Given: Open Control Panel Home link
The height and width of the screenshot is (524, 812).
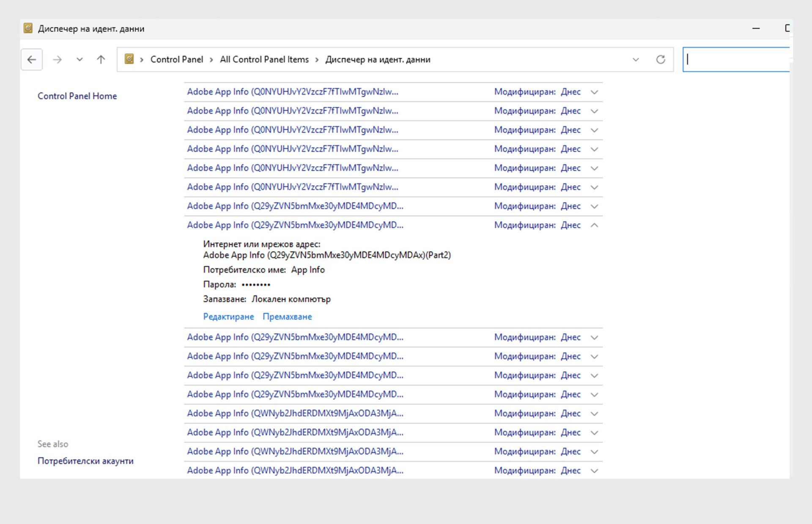Looking at the screenshot, I should pyautogui.click(x=77, y=96).
